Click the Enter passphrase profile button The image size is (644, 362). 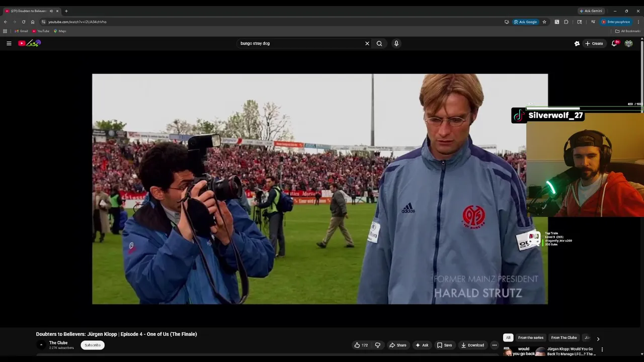(x=616, y=22)
